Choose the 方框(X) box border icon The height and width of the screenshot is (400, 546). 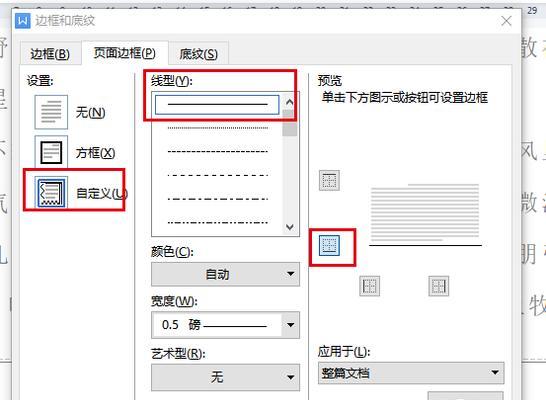click(x=51, y=152)
